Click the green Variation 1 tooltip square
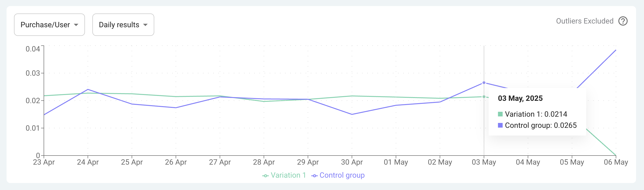The height and width of the screenshot is (190, 644). 500,114
